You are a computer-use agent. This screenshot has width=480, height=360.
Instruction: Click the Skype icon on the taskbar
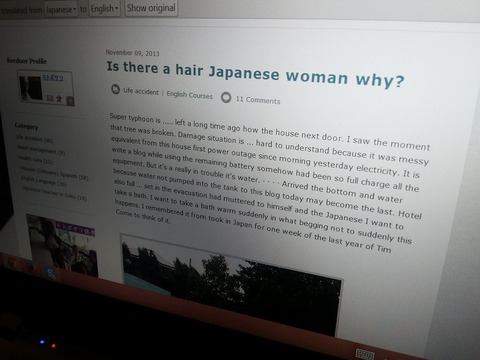point(51,273)
